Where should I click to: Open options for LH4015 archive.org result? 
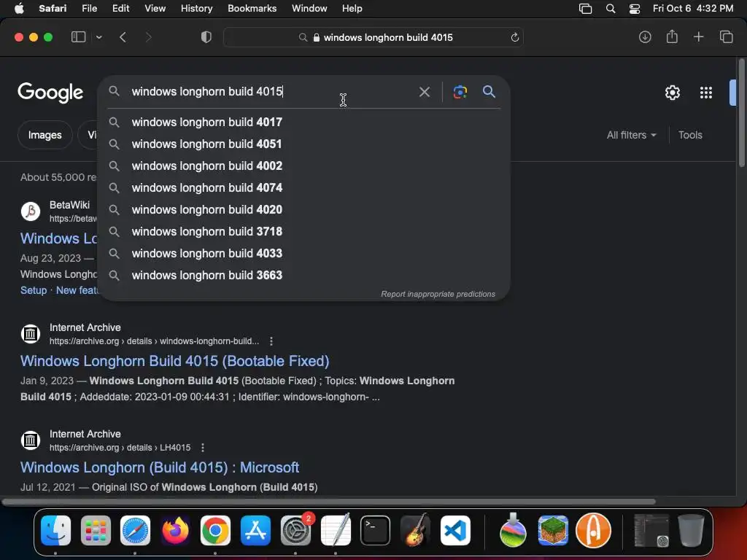pos(203,448)
